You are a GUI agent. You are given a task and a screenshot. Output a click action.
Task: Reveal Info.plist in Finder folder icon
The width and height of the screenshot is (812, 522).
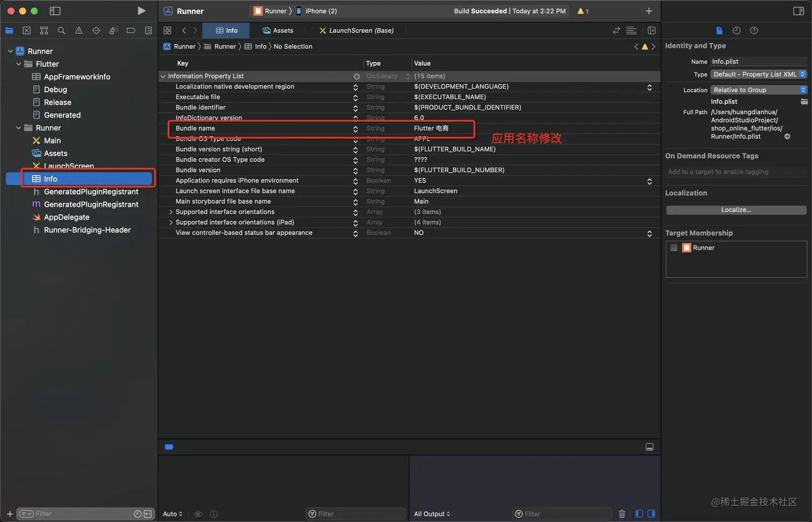pos(804,102)
